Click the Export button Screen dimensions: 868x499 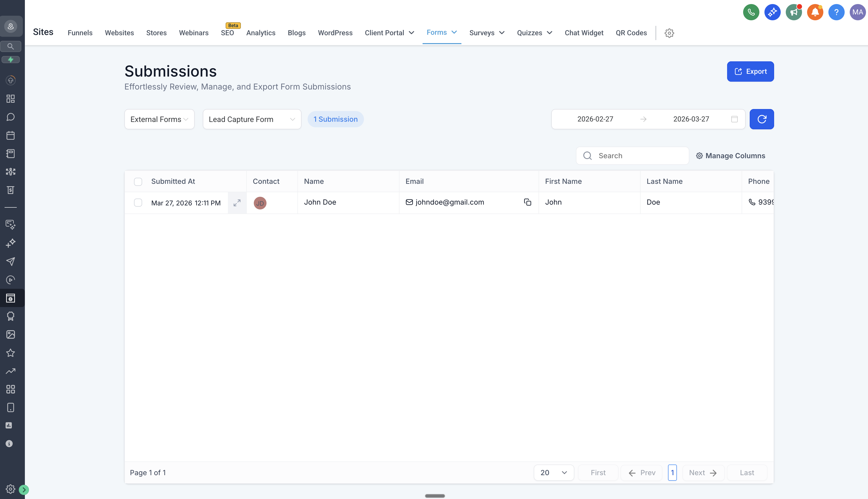click(x=750, y=71)
